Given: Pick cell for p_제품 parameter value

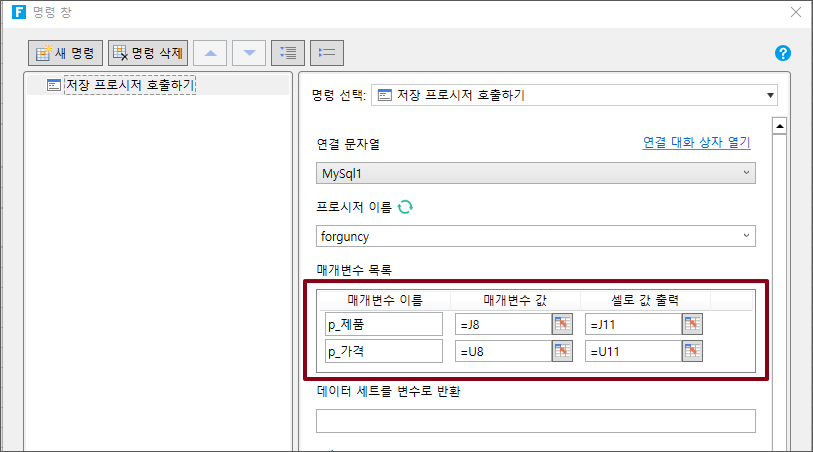Looking at the screenshot, I should (562, 323).
